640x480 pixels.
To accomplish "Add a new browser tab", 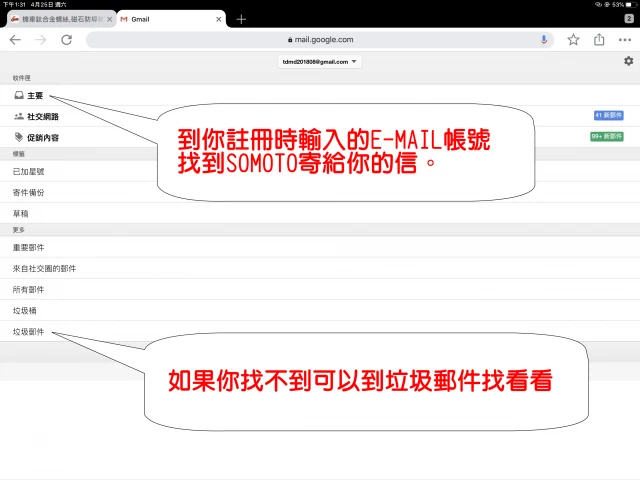I will click(x=241, y=19).
